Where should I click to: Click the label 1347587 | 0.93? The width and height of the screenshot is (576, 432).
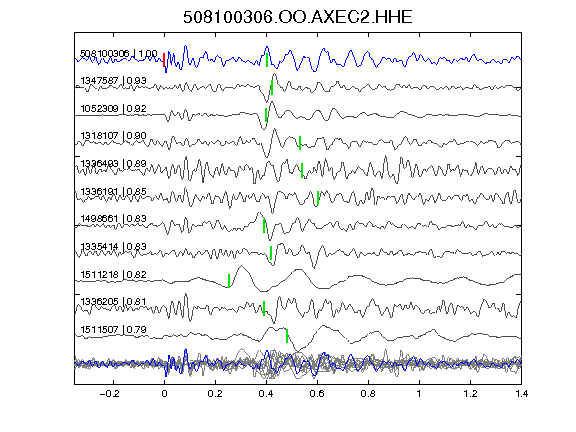(114, 80)
